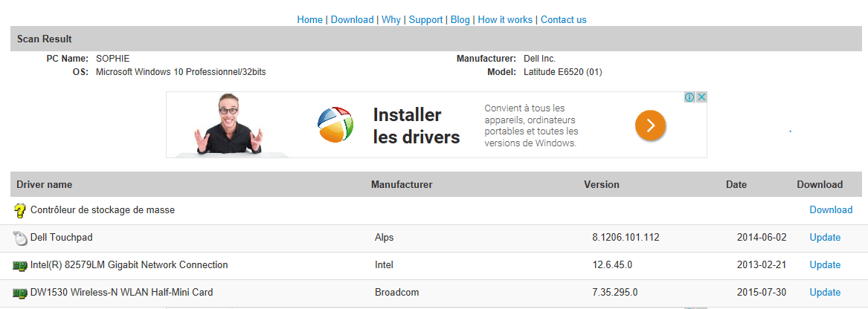Click the date 2015-07-30

pos(762,293)
